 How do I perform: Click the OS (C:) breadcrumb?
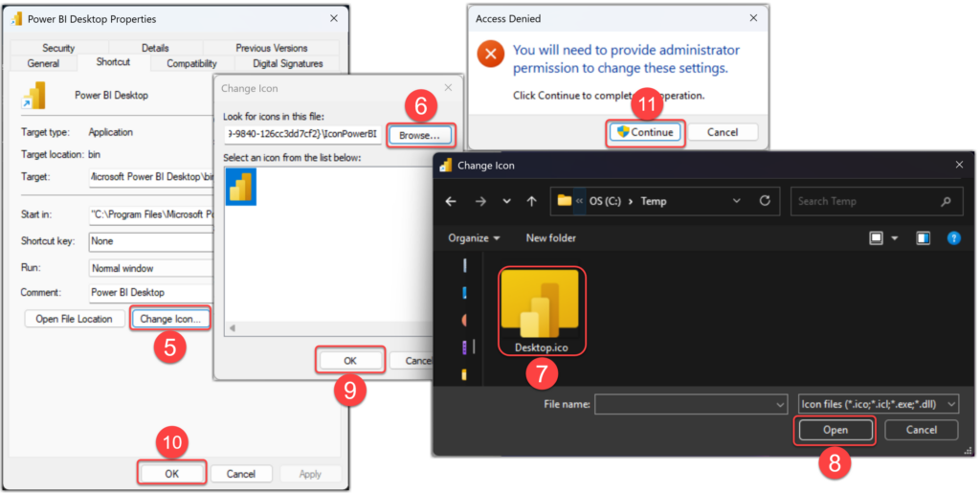coord(605,201)
